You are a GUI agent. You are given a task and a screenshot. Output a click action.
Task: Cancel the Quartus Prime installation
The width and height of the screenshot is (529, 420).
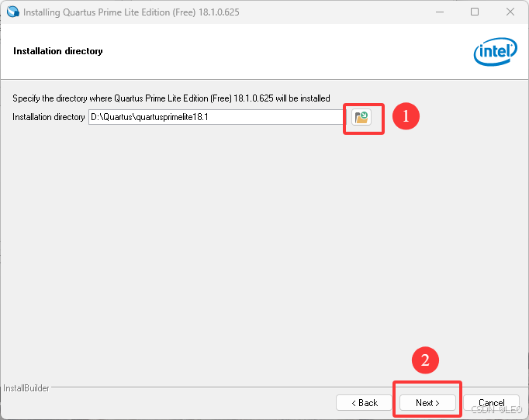pyautogui.click(x=491, y=403)
